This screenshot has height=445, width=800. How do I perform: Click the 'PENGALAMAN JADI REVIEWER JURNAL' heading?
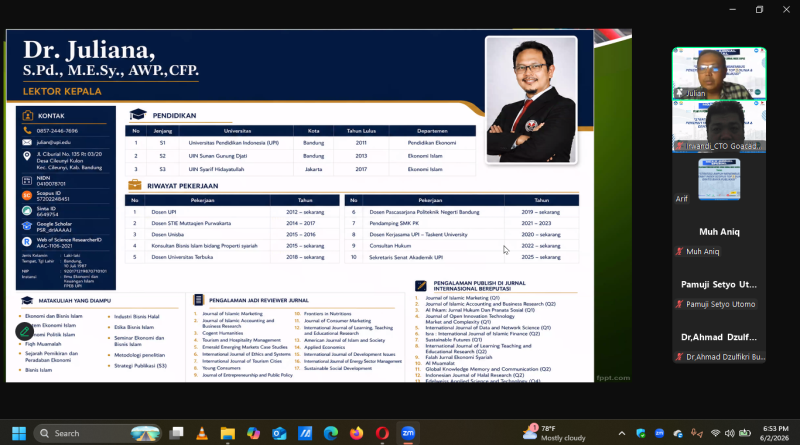pyautogui.click(x=259, y=301)
